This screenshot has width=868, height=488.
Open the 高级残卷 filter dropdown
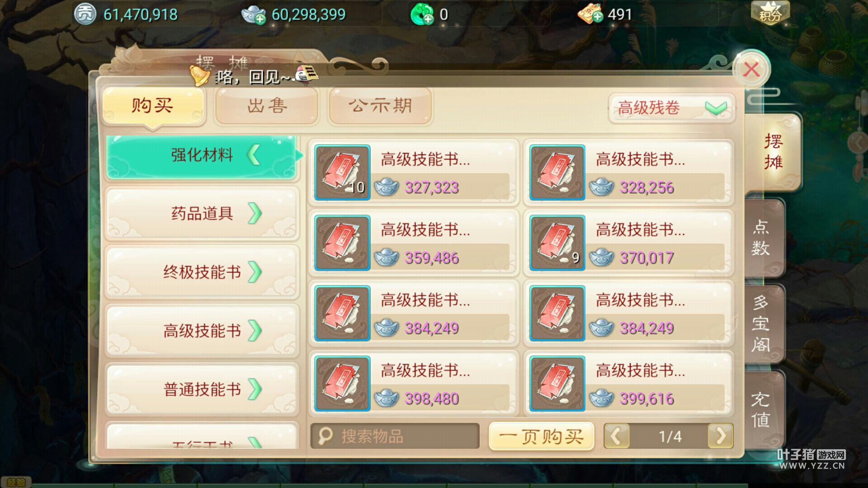[x=671, y=108]
